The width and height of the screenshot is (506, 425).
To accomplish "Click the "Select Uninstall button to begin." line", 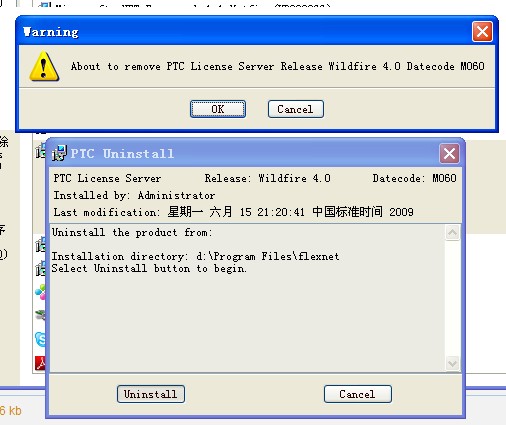I will pyautogui.click(x=149, y=268).
